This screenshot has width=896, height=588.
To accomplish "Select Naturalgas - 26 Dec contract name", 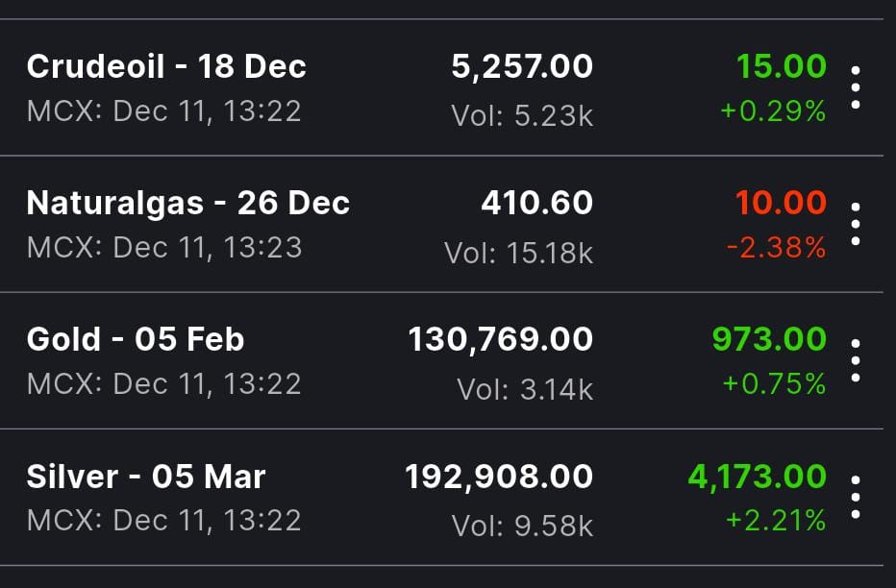I will point(188,203).
